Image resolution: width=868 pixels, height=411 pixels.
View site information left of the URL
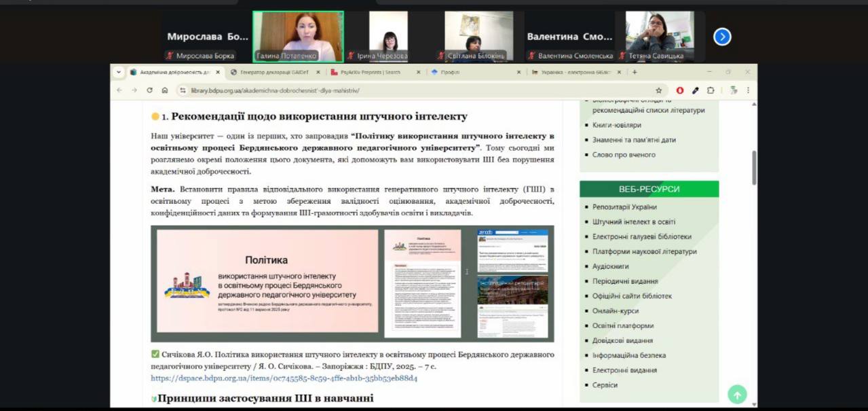click(182, 90)
